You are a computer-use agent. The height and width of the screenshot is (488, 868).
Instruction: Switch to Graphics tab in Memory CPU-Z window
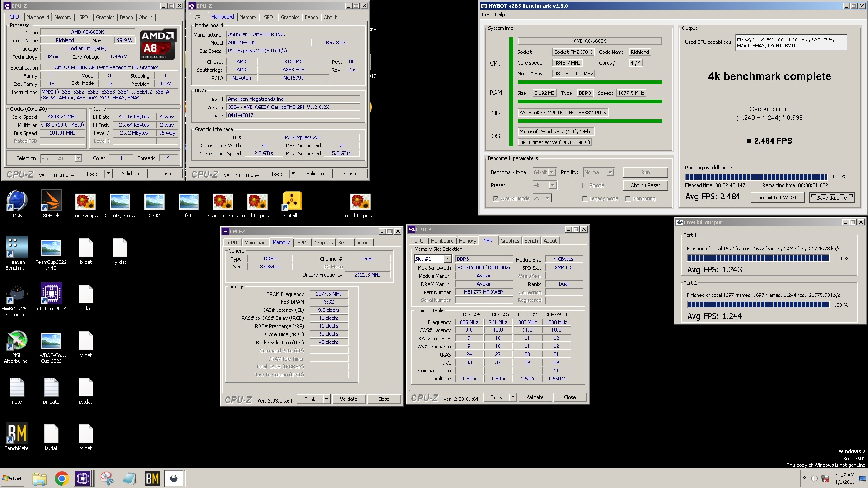pos(324,243)
